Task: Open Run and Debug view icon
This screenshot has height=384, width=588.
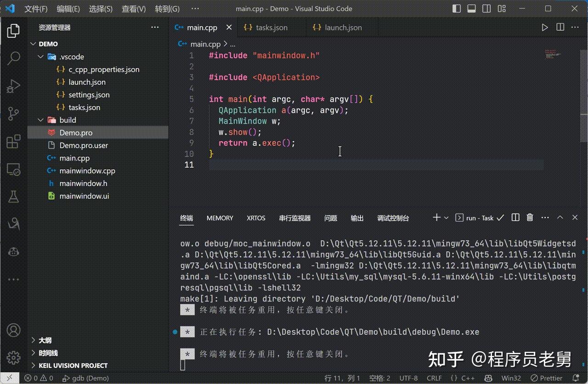Action: (13, 86)
